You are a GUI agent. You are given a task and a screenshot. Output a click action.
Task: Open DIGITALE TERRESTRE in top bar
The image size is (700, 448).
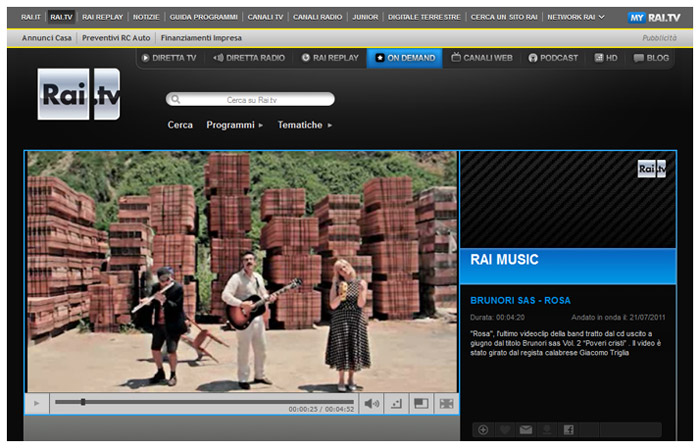click(x=424, y=17)
